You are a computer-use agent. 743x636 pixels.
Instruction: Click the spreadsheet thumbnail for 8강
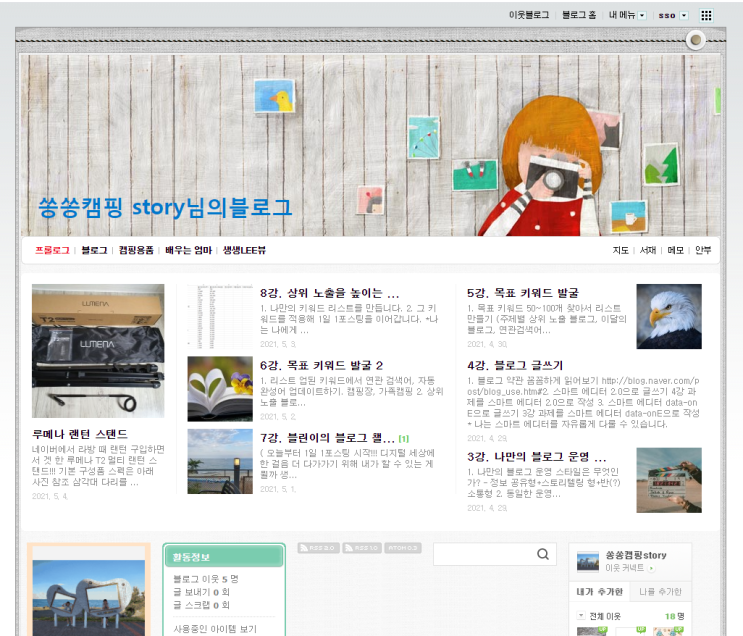(220, 317)
